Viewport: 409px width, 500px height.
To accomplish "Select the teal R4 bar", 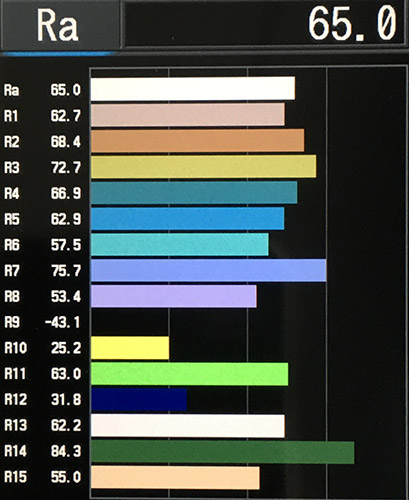I will tap(194, 192).
